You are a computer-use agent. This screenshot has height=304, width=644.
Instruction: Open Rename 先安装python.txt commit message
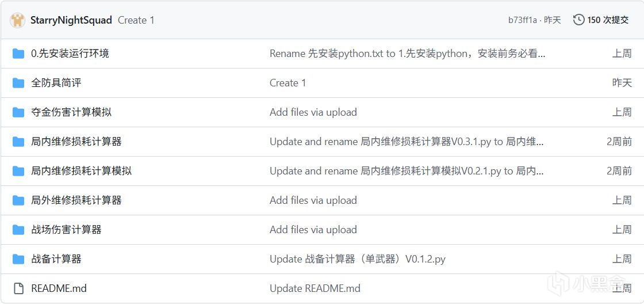click(x=407, y=54)
